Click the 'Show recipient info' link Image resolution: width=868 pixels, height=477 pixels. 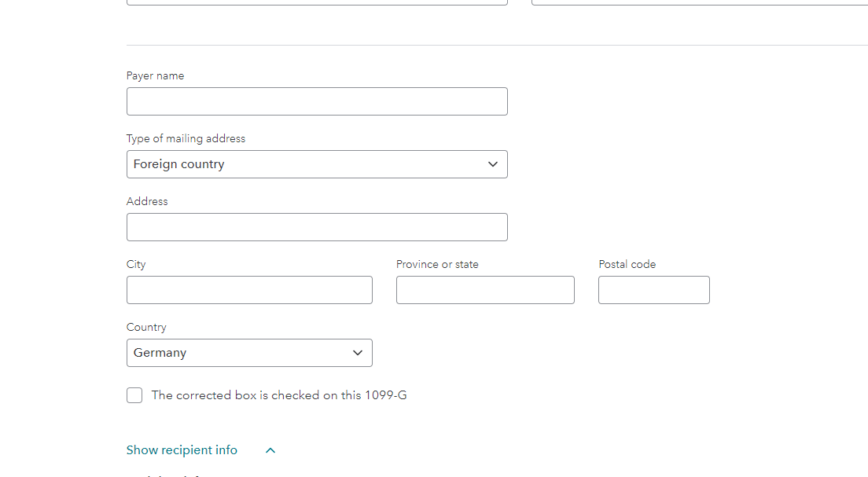(x=182, y=449)
